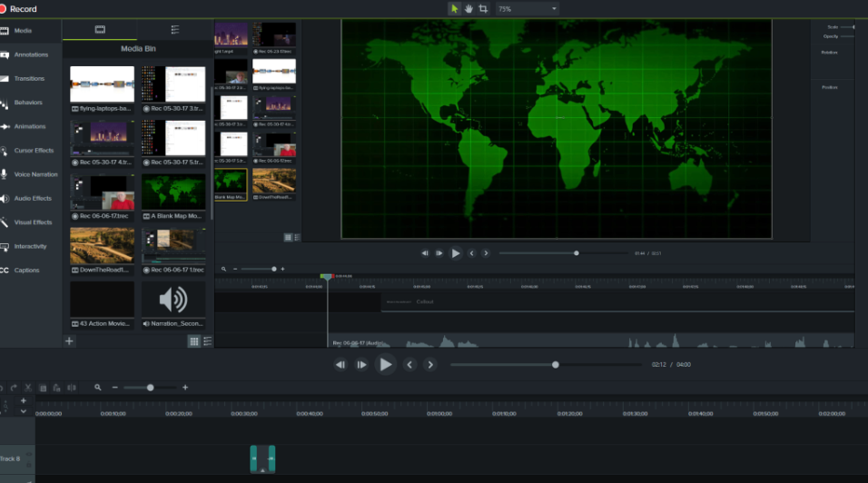868x483 pixels.
Task: Select A Blank Map Mo... thumbnail in Media Bin
Action: [x=173, y=192]
